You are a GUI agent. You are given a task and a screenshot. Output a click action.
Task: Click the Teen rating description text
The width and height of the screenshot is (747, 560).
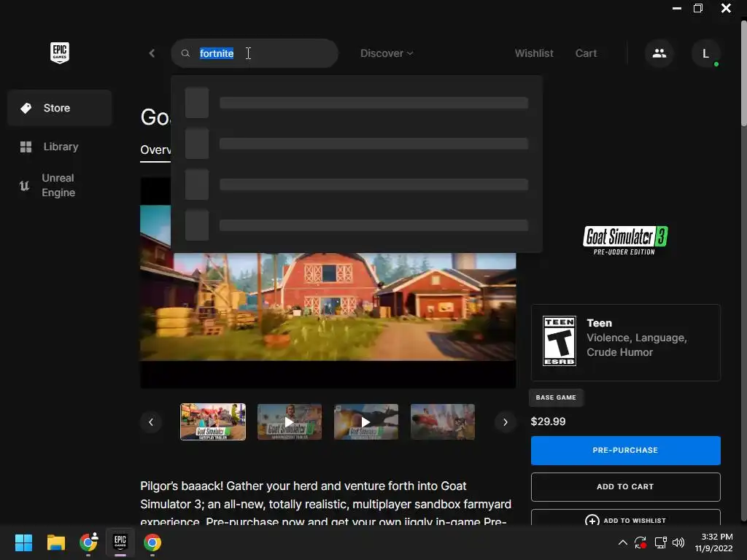coord(636,345)
